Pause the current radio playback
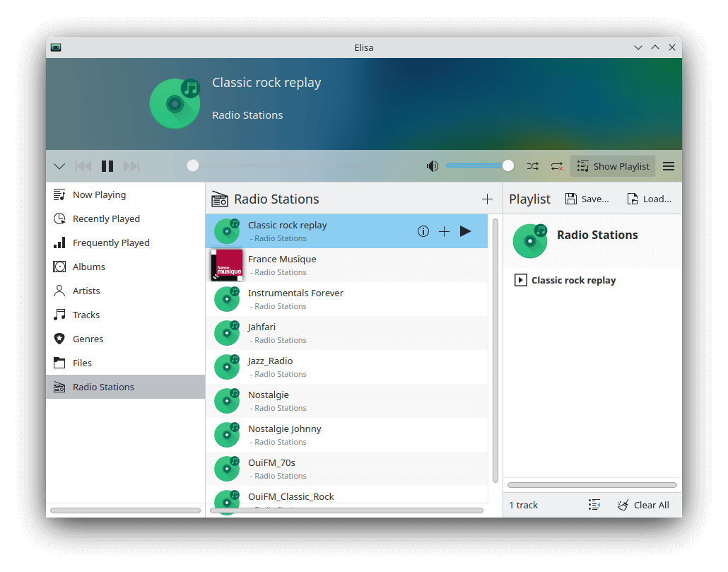Viewport: 728px width, 572px height. 107,166
